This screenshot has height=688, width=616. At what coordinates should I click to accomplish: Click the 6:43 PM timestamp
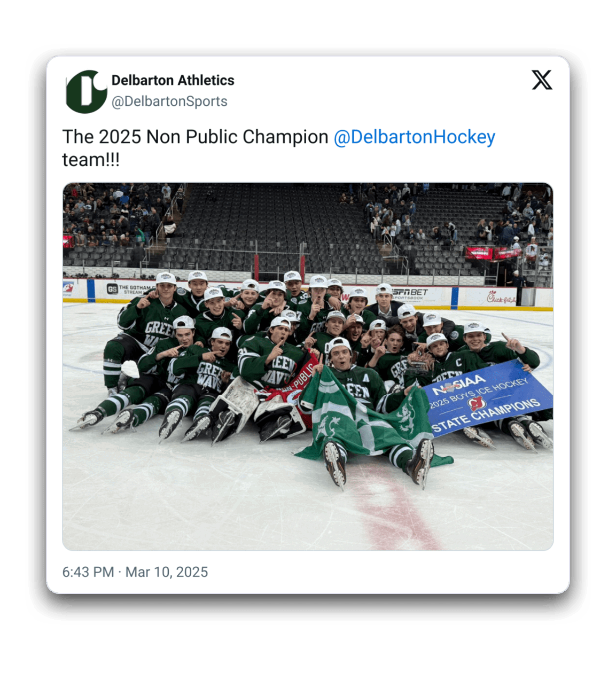[x=88, y=572]
